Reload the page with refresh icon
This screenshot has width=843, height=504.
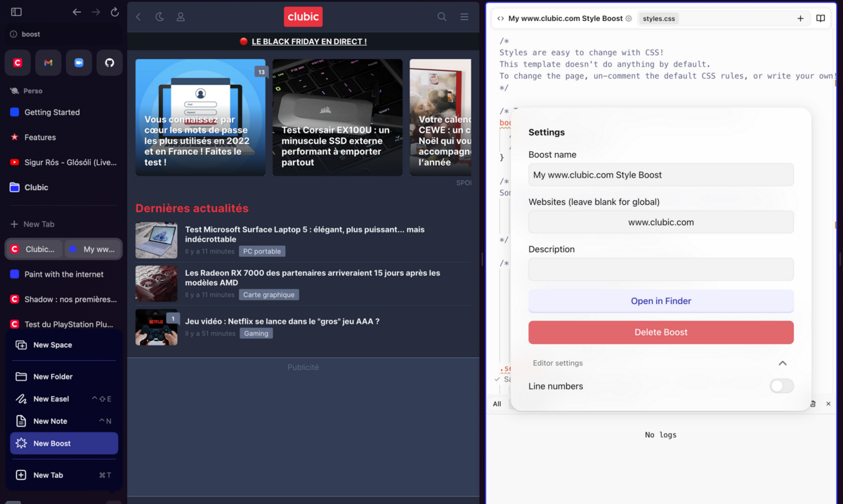click(115, 12)
